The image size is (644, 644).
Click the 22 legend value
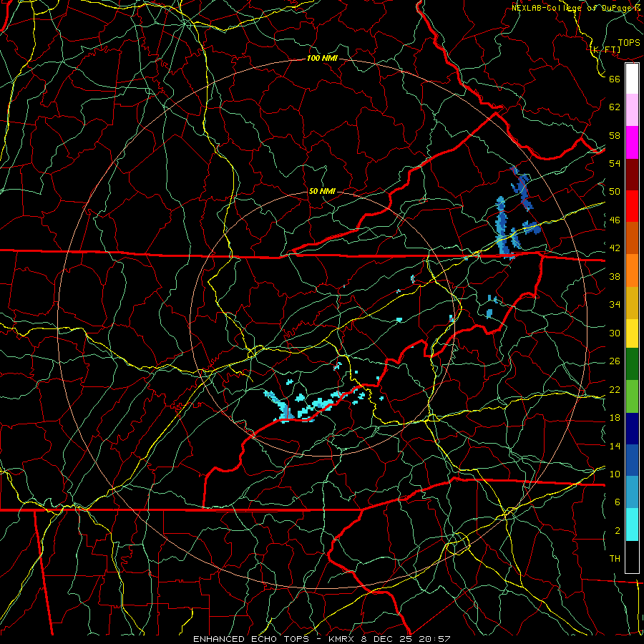tap(615, 389)
